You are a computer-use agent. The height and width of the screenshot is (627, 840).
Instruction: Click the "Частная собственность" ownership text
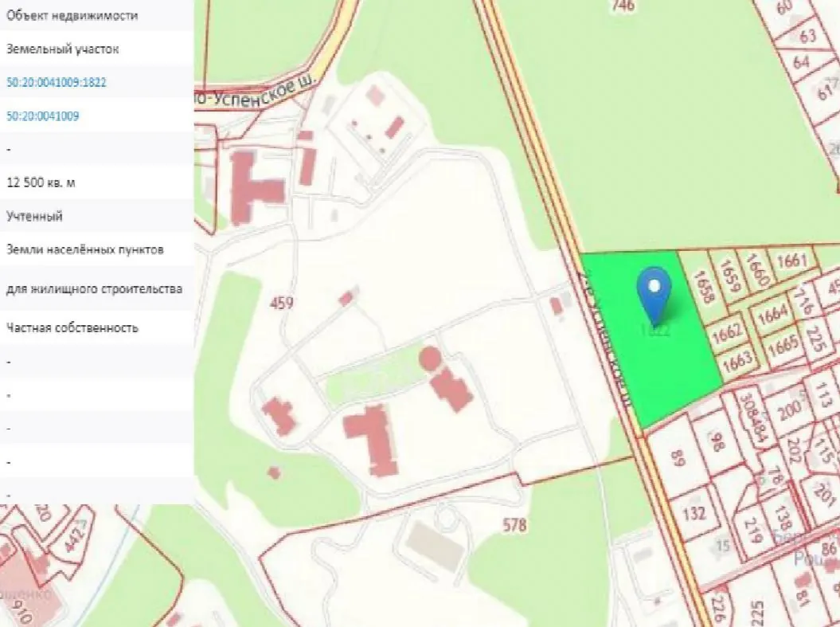click(x=72, y=328)
